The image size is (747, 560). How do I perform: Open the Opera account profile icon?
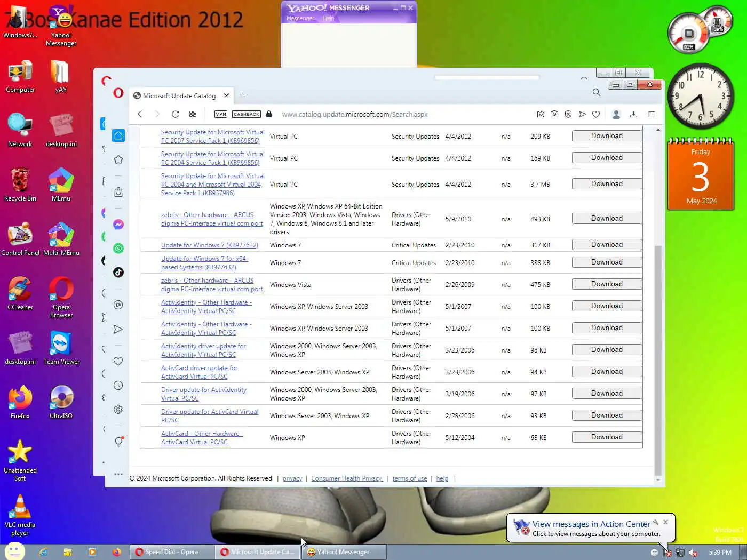(x=616, y=114)
